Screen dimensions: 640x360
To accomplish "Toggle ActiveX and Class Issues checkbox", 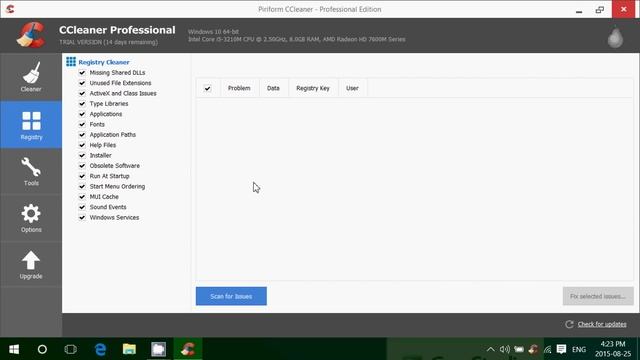I will click(82, 93).
